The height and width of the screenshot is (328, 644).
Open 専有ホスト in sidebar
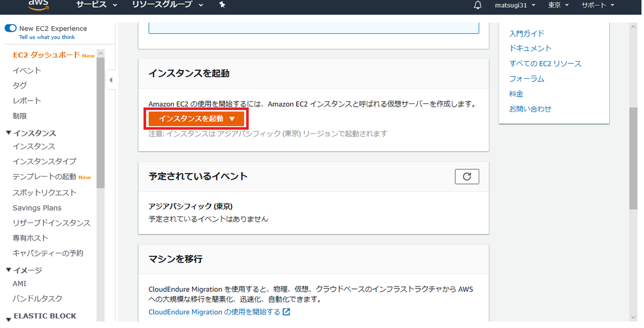(31, 238)
